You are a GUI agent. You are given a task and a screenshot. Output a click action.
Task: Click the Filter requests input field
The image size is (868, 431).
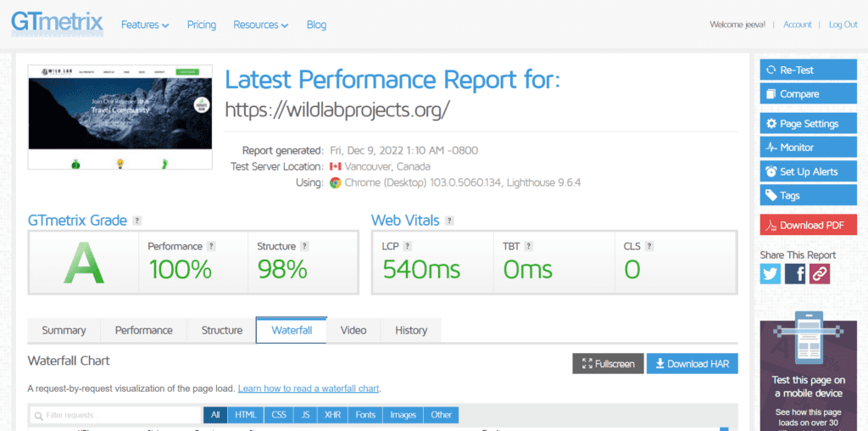114,415
